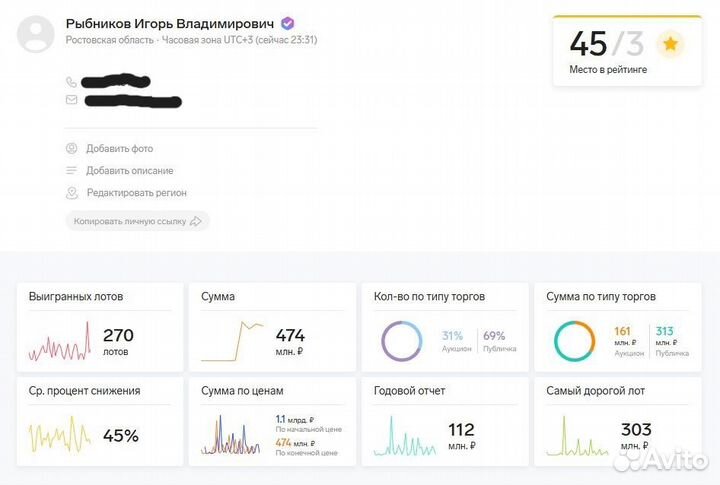
Task: Select Редактировать регион link
Action: pos(136,193)
